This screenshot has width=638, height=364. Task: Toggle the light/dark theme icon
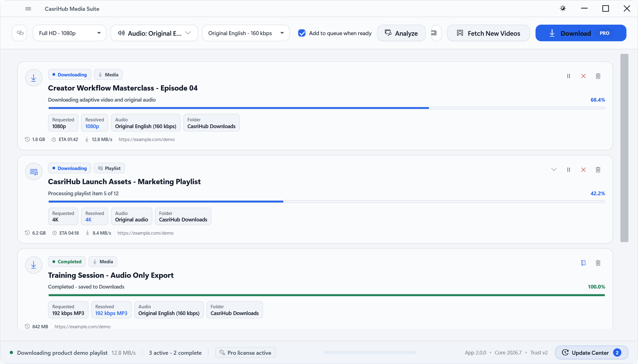(563, 9)
